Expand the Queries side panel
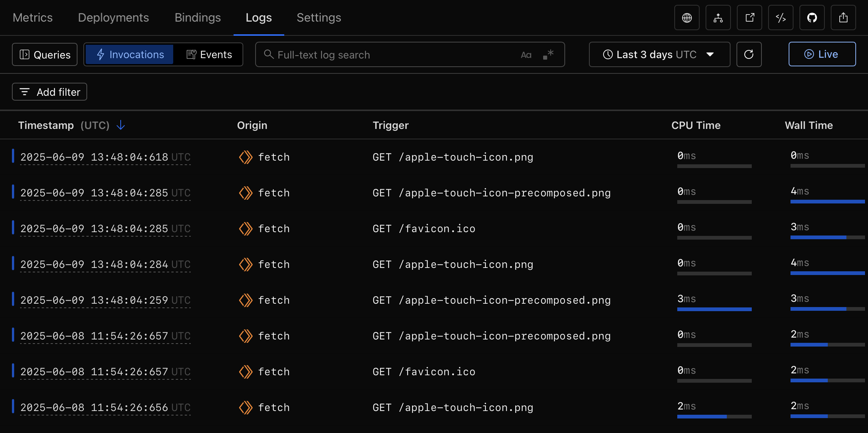This screenshot has height=433, width=868. click(45, 54)
